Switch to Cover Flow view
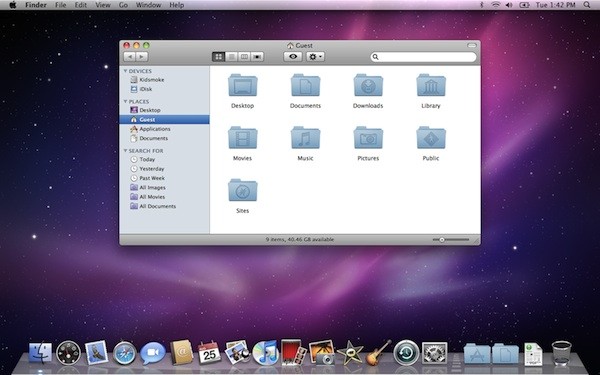 click(x=257, y=57)
